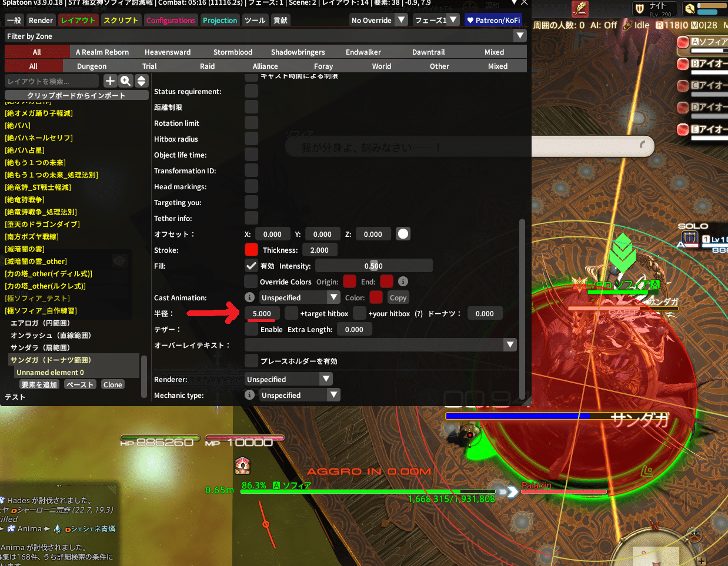Click the Intensity slider
728x566 pixels.
374,266
